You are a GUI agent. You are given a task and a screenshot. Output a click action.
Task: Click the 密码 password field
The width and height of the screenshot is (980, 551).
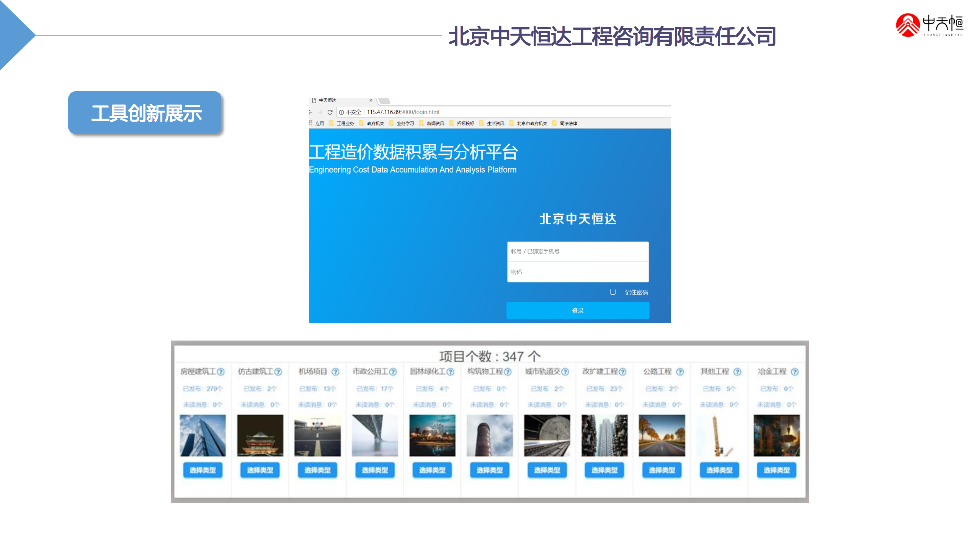(x=578, y=272)
